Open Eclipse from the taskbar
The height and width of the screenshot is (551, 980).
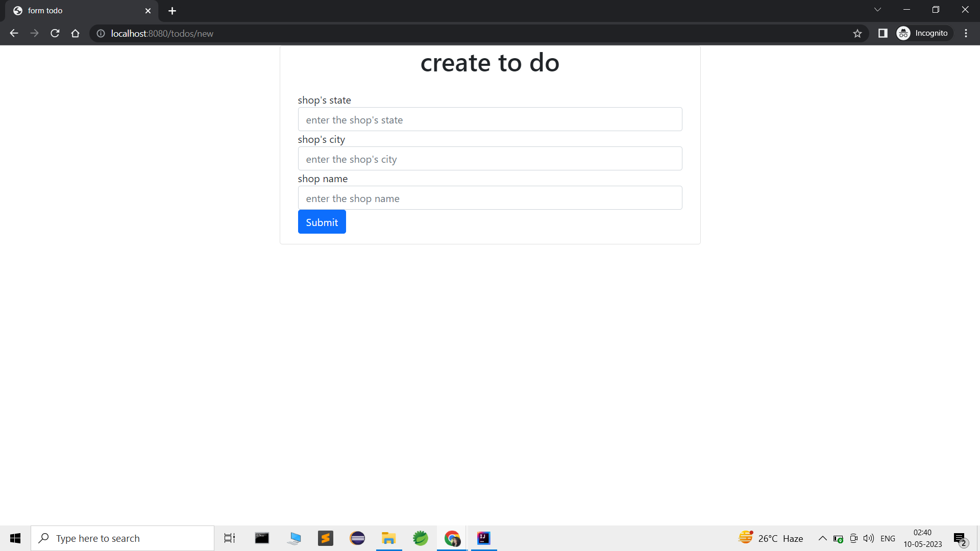357,538
